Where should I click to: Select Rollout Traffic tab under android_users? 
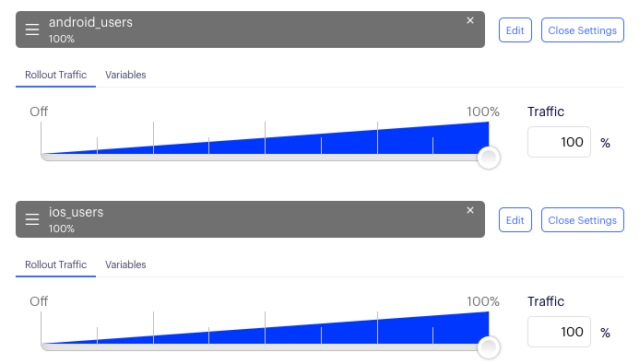coord(56,75)
